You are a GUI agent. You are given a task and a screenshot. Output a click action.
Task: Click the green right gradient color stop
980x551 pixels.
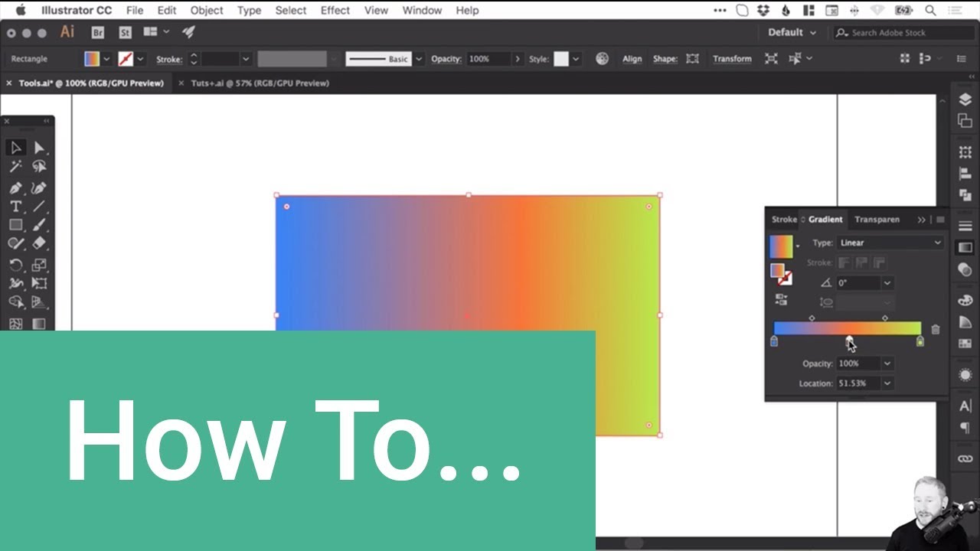pos(920,341)
